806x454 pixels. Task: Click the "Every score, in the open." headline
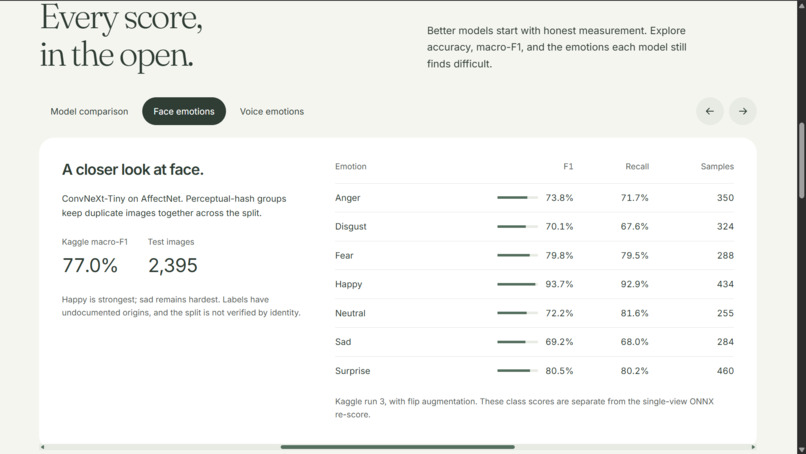click(121, 36)
